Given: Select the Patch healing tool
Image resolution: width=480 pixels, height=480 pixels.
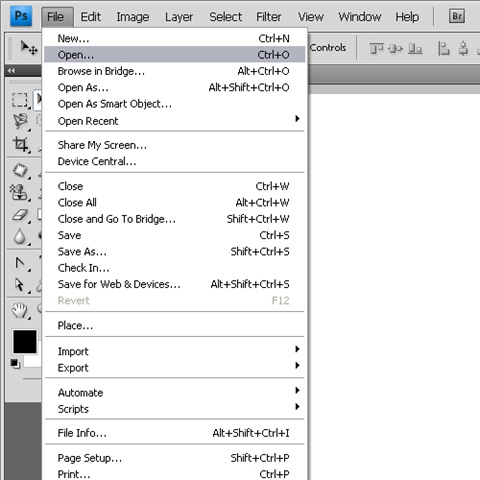Looking at the screenshot, I should pos(20,170).
